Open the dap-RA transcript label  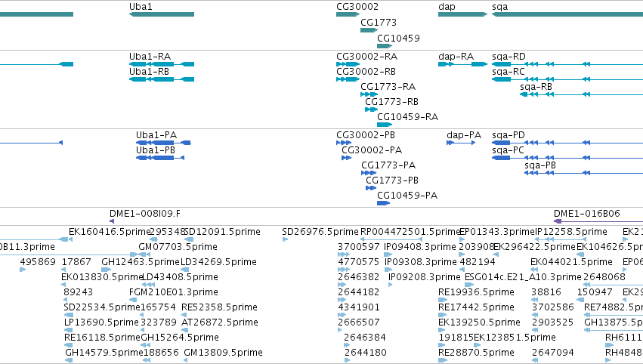(x=456, y=56)
